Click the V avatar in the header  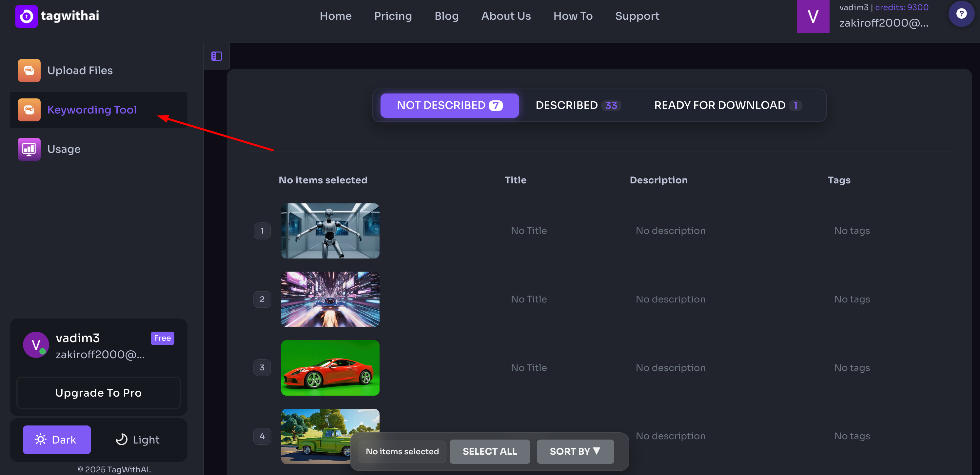(813, 16)
